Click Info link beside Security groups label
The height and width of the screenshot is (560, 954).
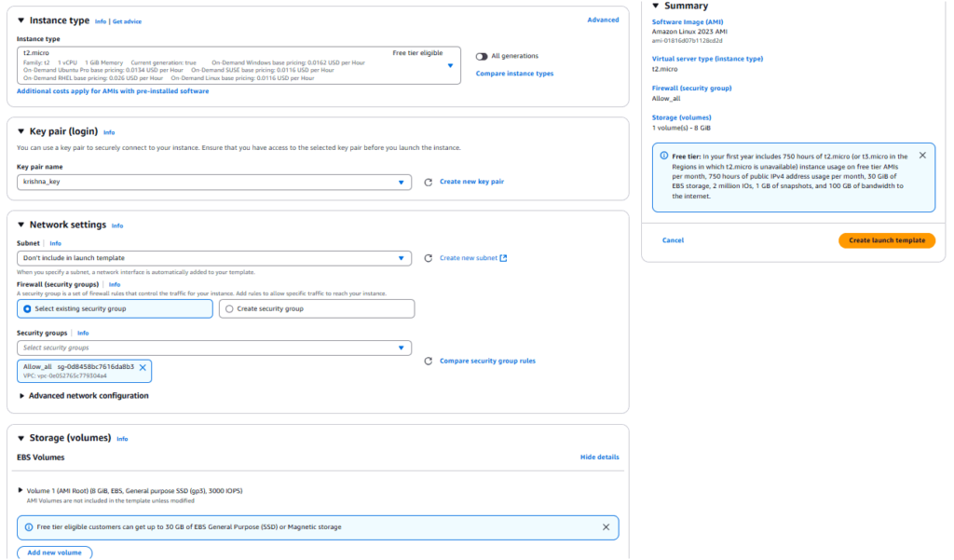pos(83,333)
